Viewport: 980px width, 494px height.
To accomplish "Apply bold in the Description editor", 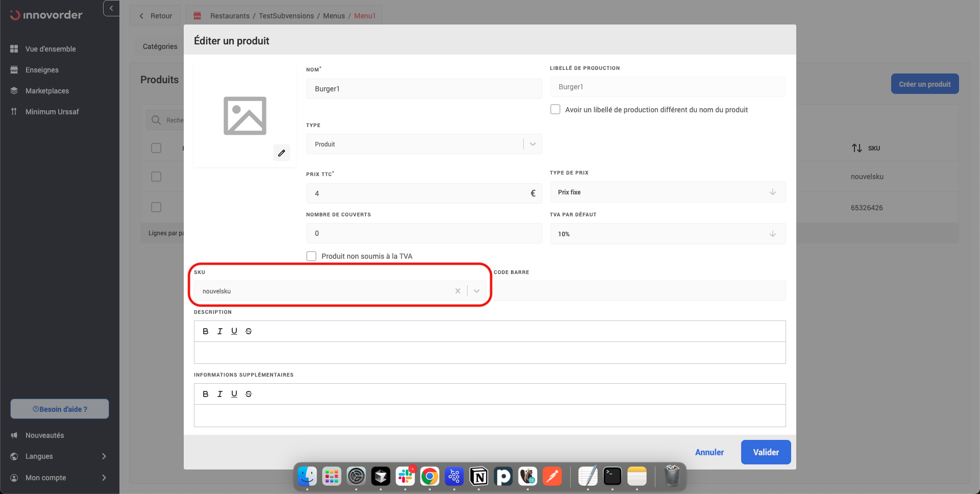I will (205, 331).
